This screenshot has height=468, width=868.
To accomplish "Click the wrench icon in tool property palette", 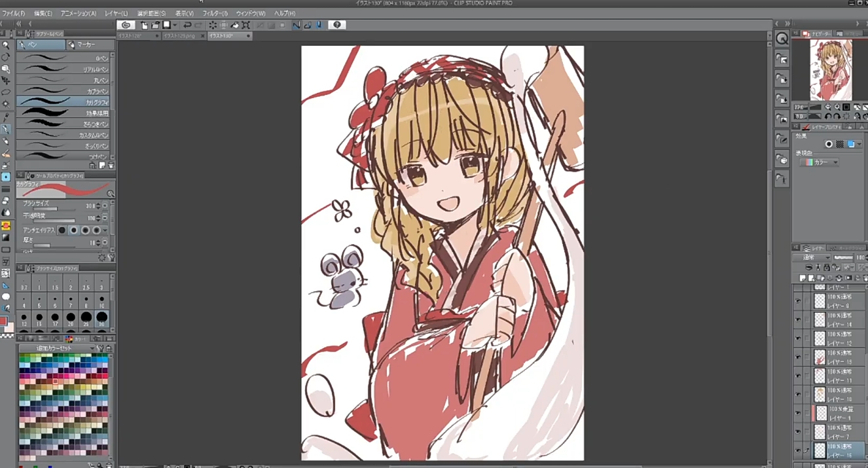I will click(112, 259).
